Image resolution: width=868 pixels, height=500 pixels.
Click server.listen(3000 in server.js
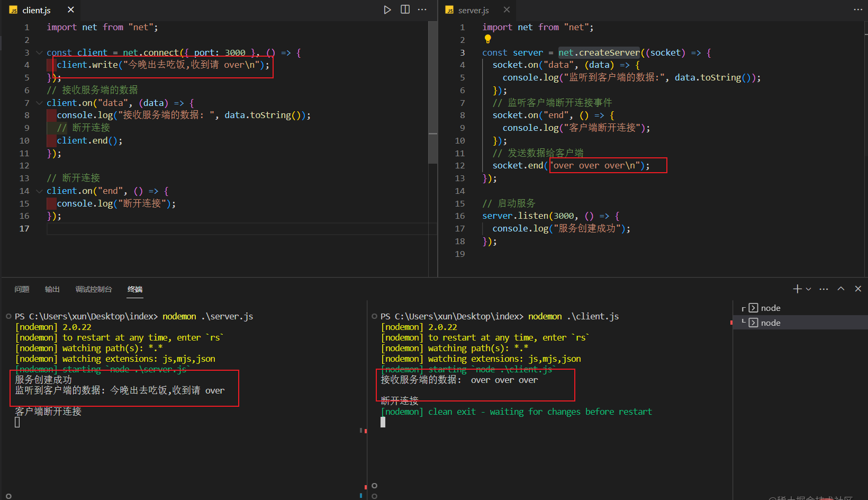tap(530, 216)
